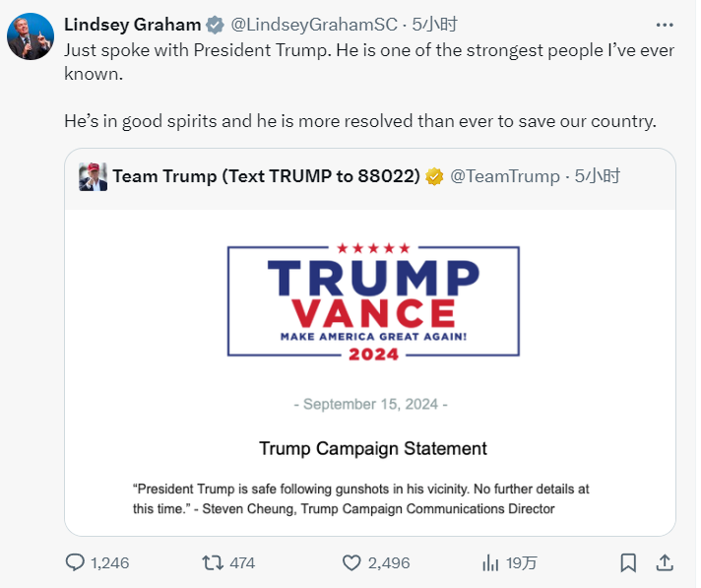Viewport: 701px width, 588px height.
Task: Click the share upload icon
Action: click(665, 562)
